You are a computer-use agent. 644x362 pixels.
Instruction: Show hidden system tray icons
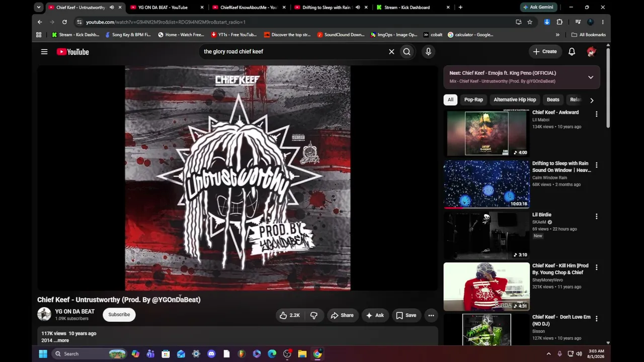[548, 354]
